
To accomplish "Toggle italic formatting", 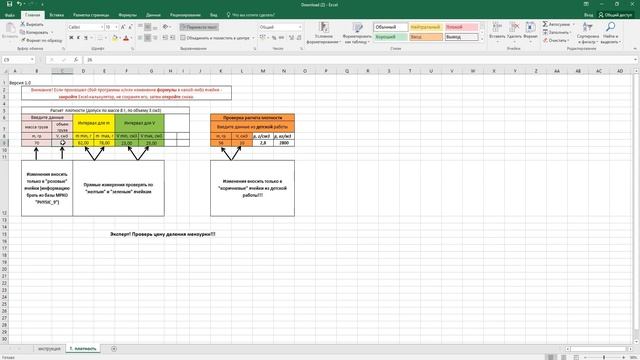I will coord(78,38).
